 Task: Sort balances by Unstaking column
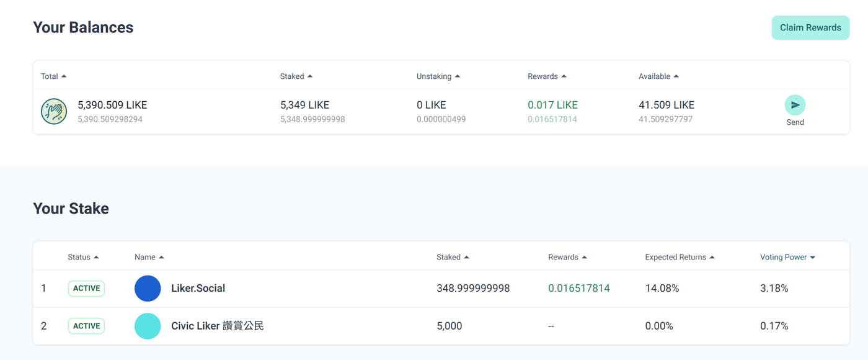pos(438,76)
